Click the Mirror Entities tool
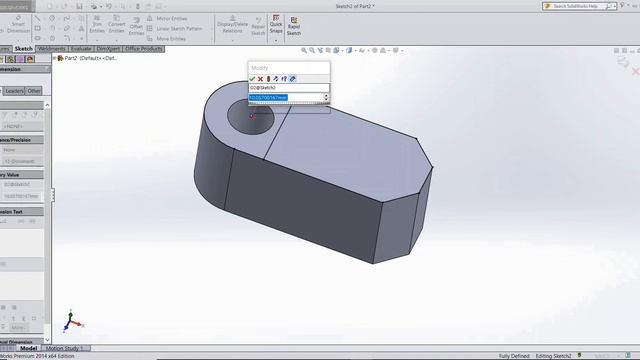Screen dimensions: 640x360 (x=167, y=18)
